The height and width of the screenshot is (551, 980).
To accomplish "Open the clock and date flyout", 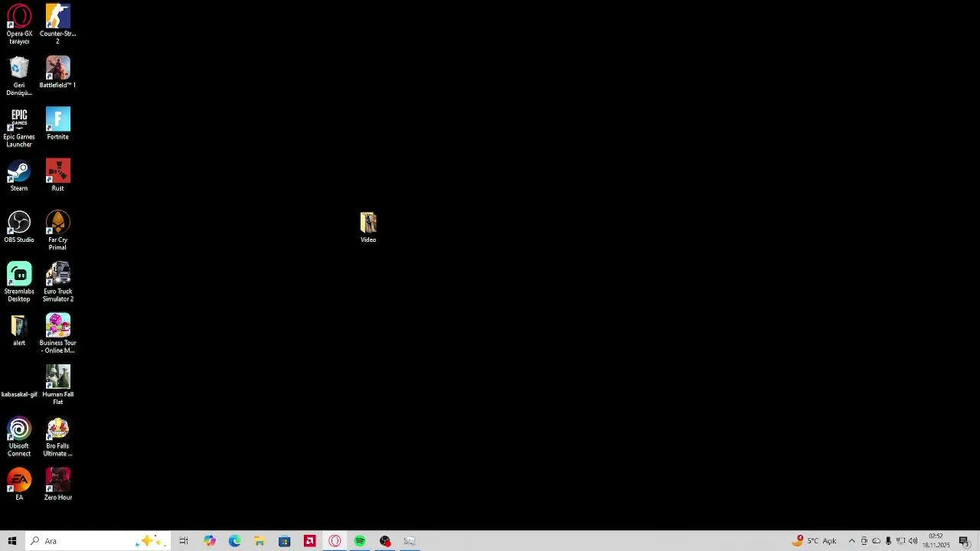I will 936,541.
